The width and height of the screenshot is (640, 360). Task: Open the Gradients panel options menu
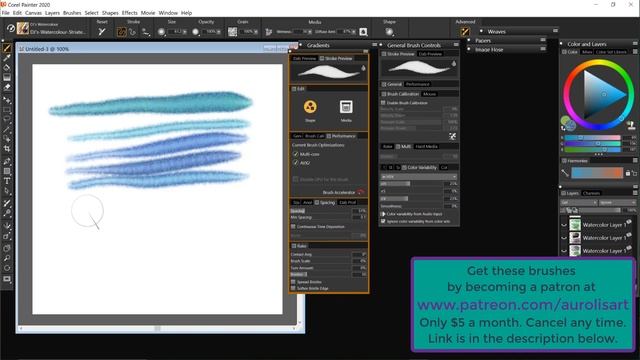click(374, 44)
